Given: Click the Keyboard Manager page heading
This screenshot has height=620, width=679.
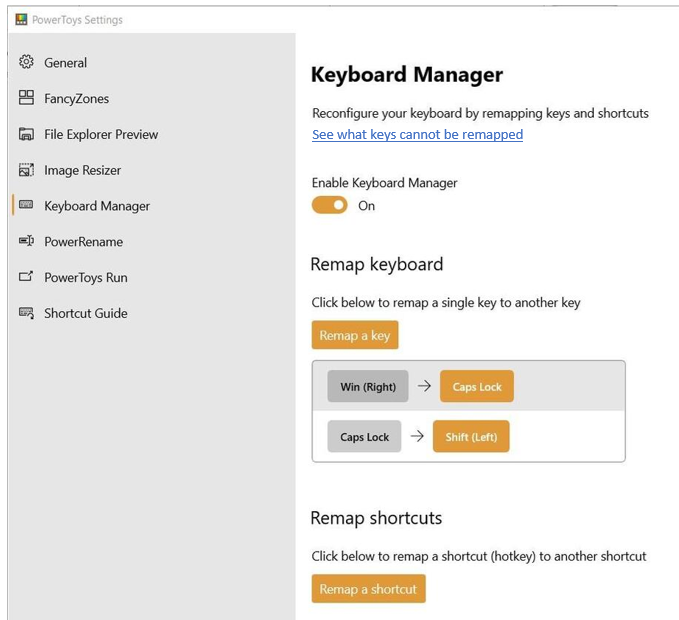Looking at the screenshot, I should 407,74.
